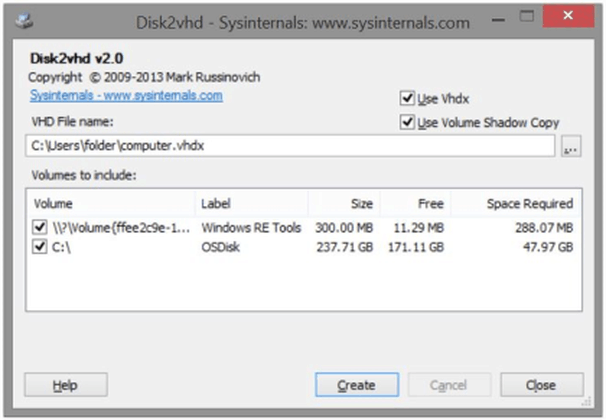The height and width of the screenshot is (420, 606).
Task: Select the 11.29 MB free value
Action: point(419,228)
